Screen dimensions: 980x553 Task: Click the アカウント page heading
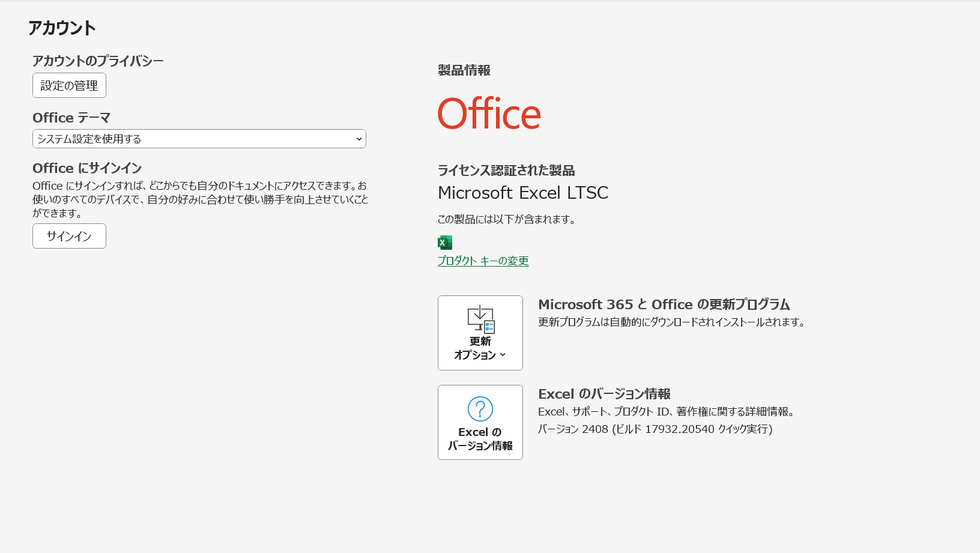[62, 28]
